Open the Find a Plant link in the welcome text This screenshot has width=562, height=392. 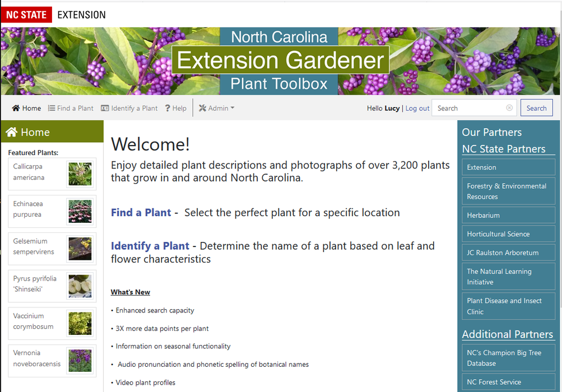tap(141, 212)
